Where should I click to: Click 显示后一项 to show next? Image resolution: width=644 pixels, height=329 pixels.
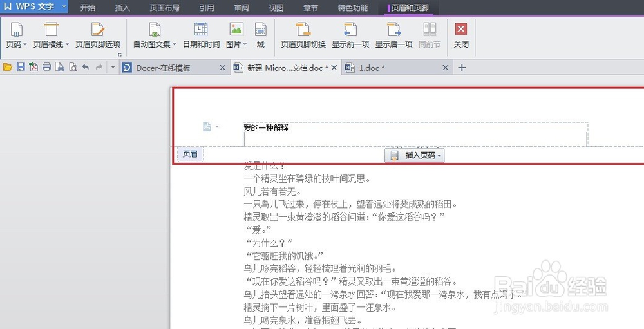point(393,35)
